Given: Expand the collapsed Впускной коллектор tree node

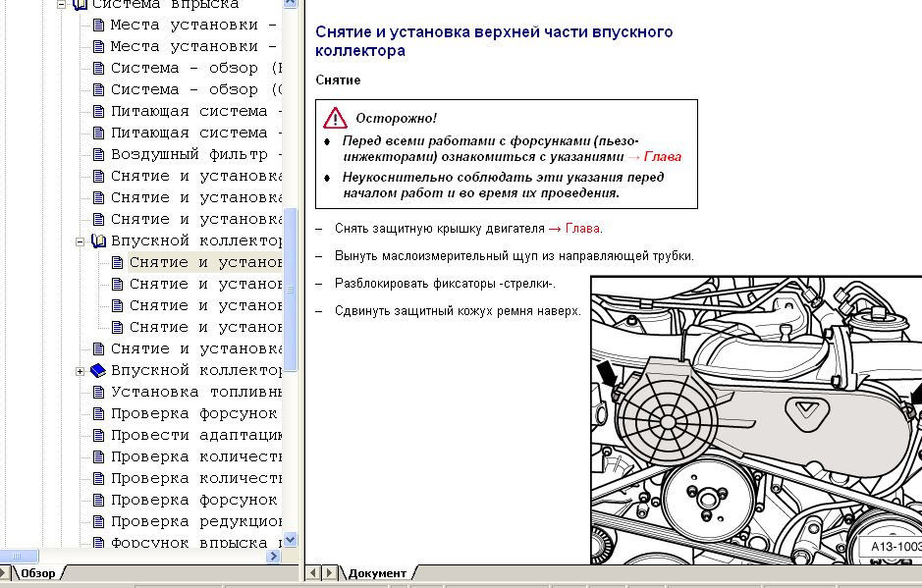Looking at the screenshot, I should pos(80,371).
